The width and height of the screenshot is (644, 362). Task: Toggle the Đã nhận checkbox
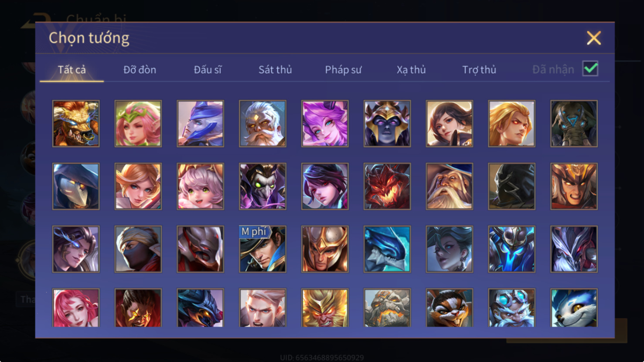click(590, 69)
